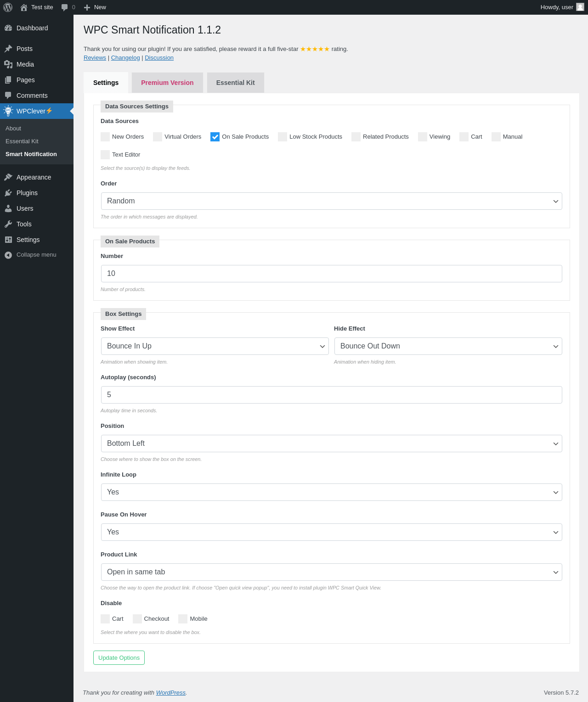
Task: Open the Infinite Loop dropdown
Action: [x=332, y=492]
